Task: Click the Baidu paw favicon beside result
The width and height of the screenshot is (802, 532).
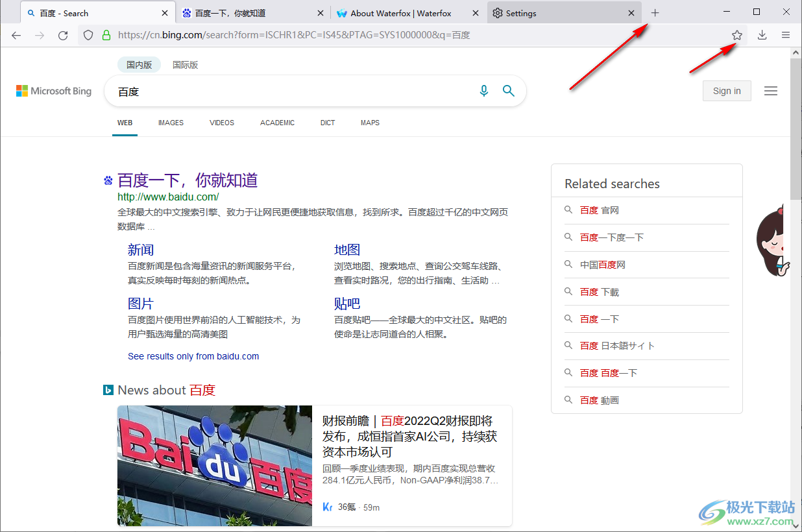Action: pyautogui.click(x=108, y=180)
